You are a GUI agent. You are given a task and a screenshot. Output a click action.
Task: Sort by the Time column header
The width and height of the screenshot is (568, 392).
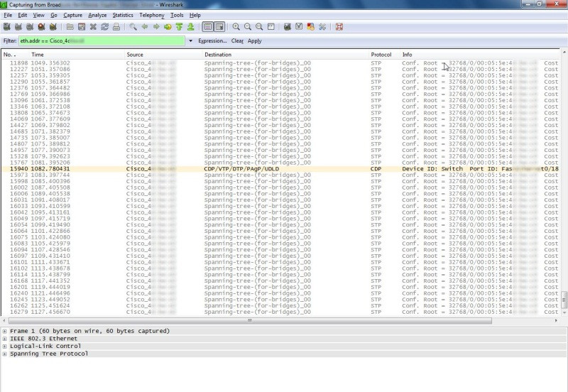click(77, 55)
